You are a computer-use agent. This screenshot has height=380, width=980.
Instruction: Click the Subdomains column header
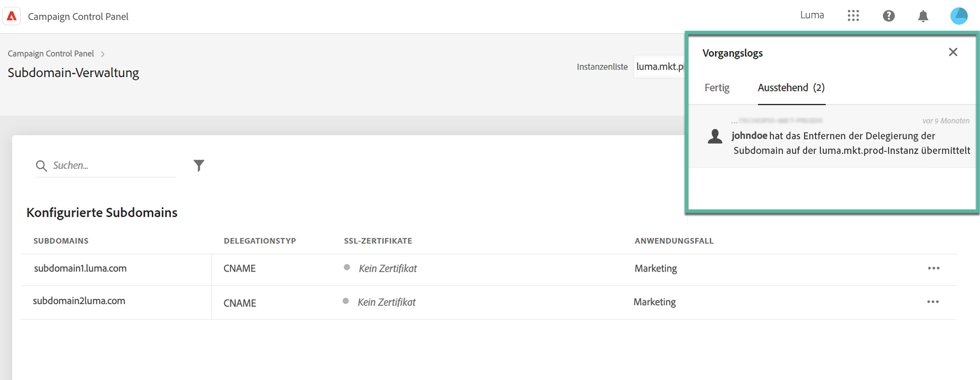(61, 241)
